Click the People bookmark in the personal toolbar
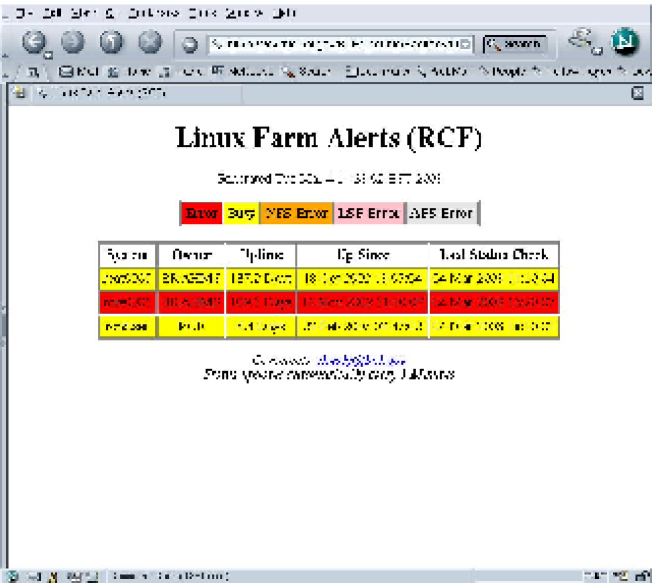Image resolution: width=654 pixels, height=583 pixels. (503, 72)
